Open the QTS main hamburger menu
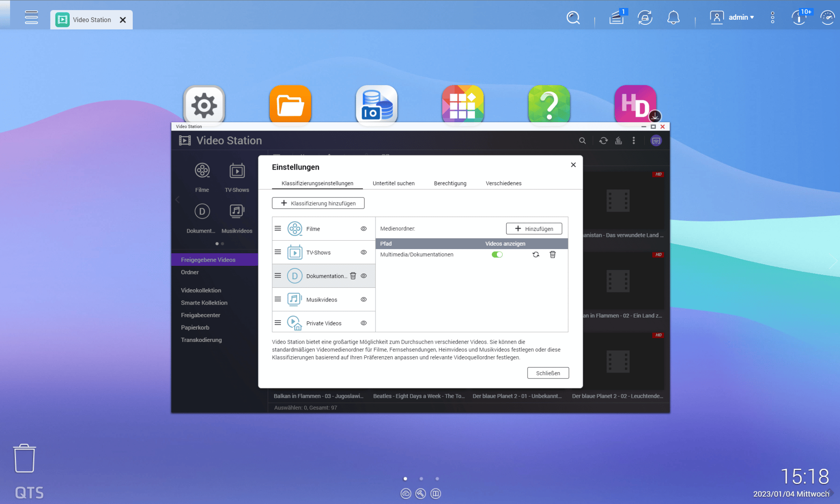Image resolution: width=840 pixels, height=504 pixels. click(x=31, y=18)
